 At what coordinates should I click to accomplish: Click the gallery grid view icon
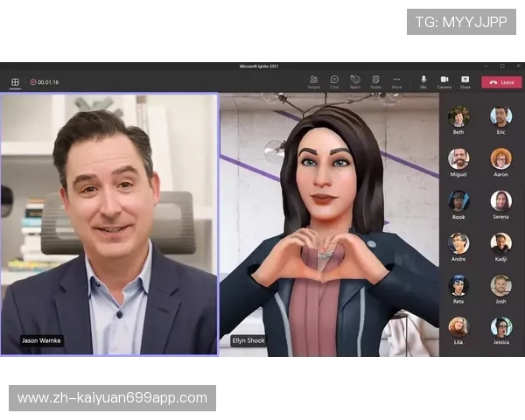click(x=15, y=82)
